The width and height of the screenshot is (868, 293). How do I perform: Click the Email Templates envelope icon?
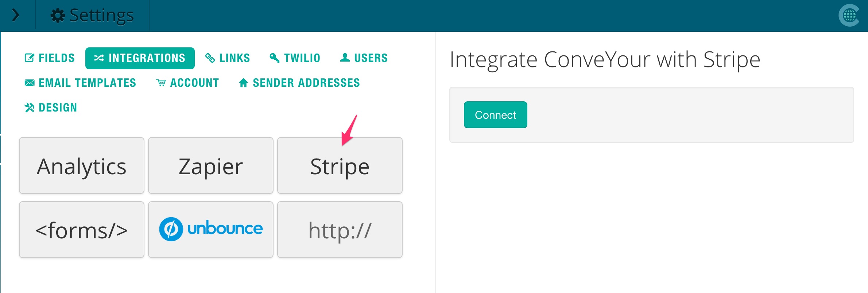click(30, 83)
